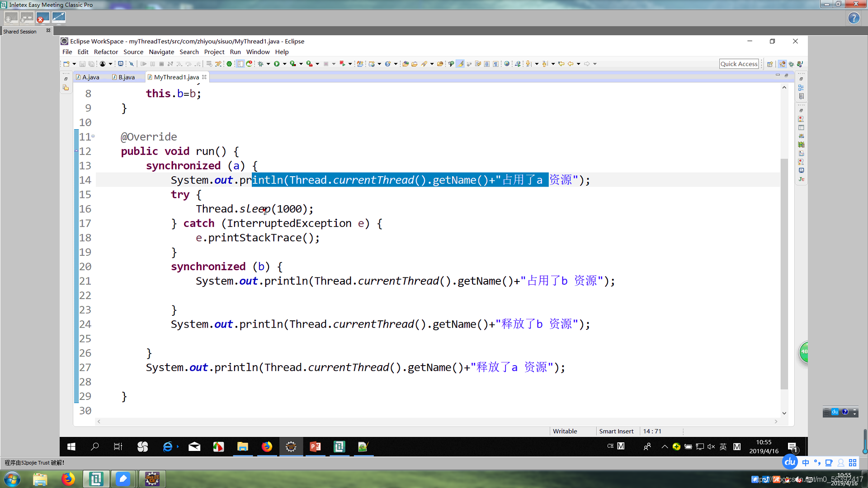Switch to the Java perspective
Viewport: 868px width, 488px height.
pos(800,64)
